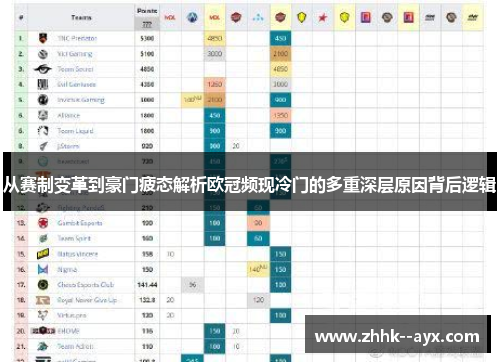Click the Team Adroit logo
500x362 pixels.
point(43,346)
